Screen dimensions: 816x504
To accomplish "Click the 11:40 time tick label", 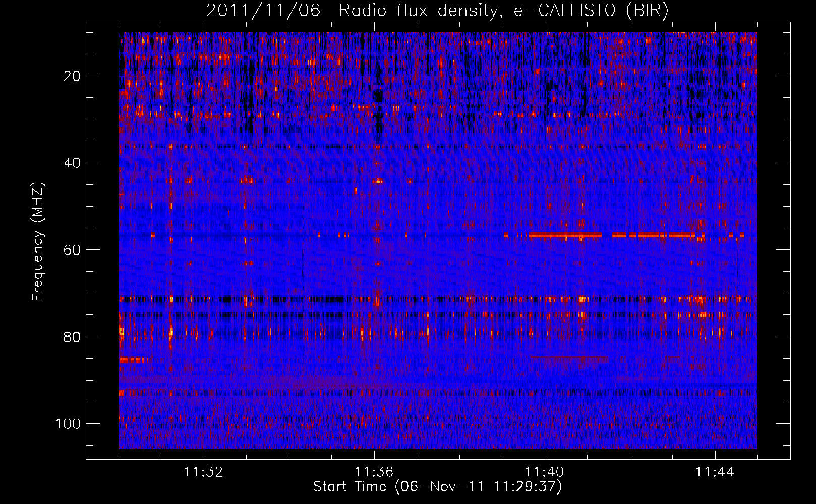I will coord(545,472).
